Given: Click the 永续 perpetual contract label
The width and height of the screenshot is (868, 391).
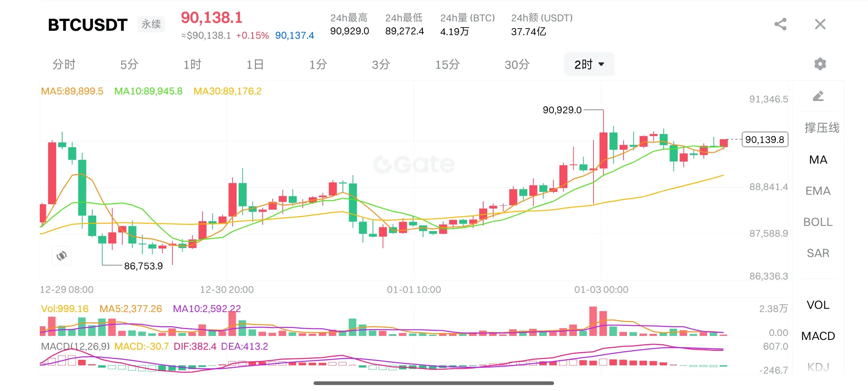Looking at the screenshot, I should coord(151,24).
